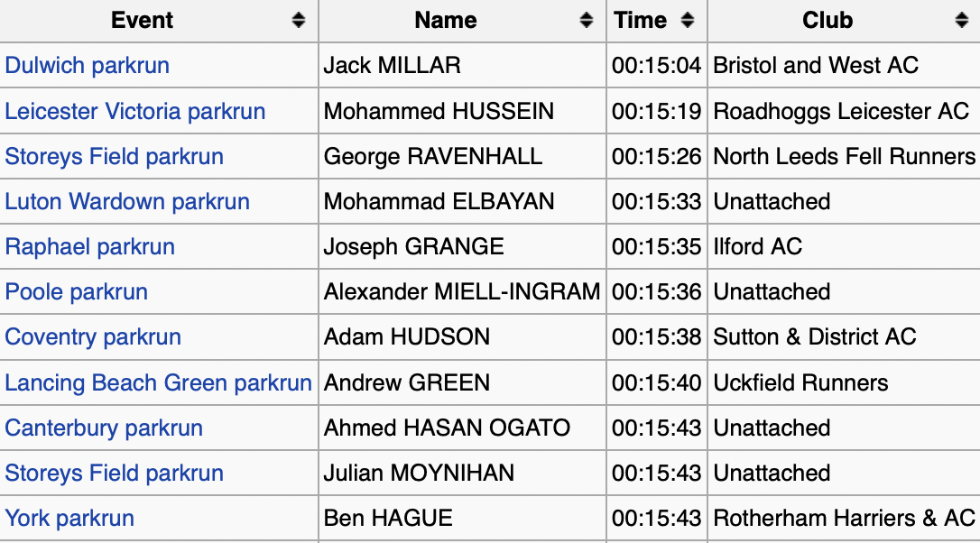Open the Dulwich parkrun link

click(88, 66)
